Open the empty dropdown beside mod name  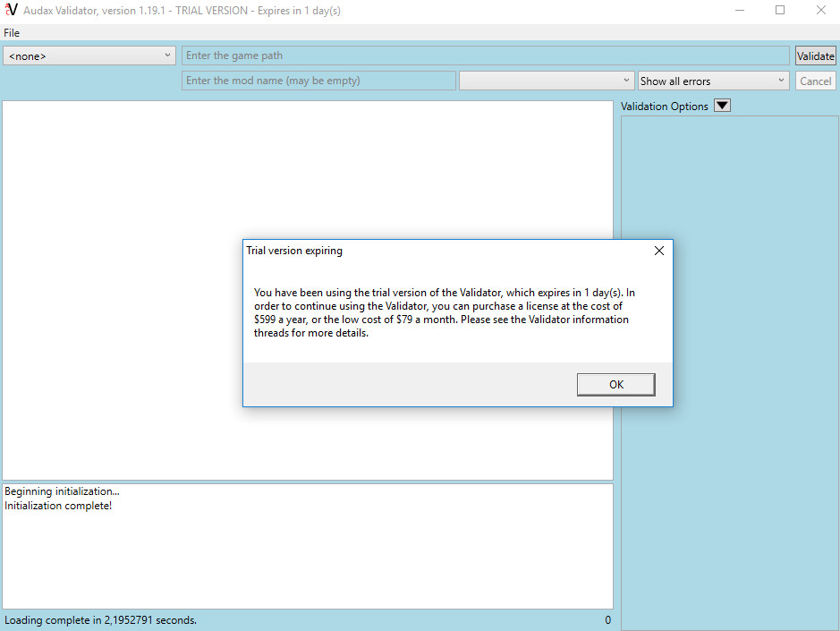point(546,81)
